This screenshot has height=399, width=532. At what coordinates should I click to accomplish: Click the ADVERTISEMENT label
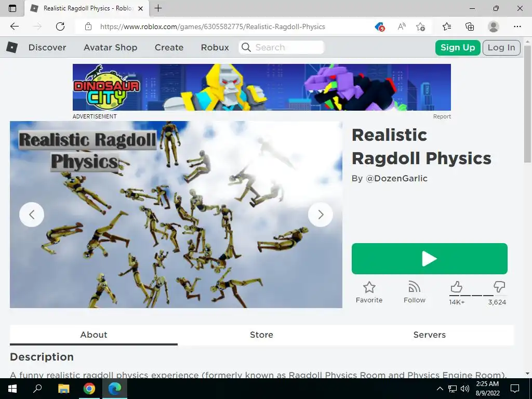click(x=95, y=116)
